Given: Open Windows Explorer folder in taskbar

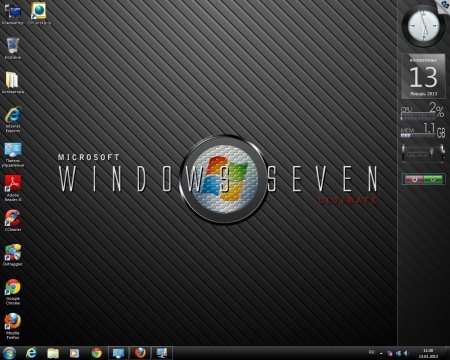Looking at the screenshot, I should (53, 353).
